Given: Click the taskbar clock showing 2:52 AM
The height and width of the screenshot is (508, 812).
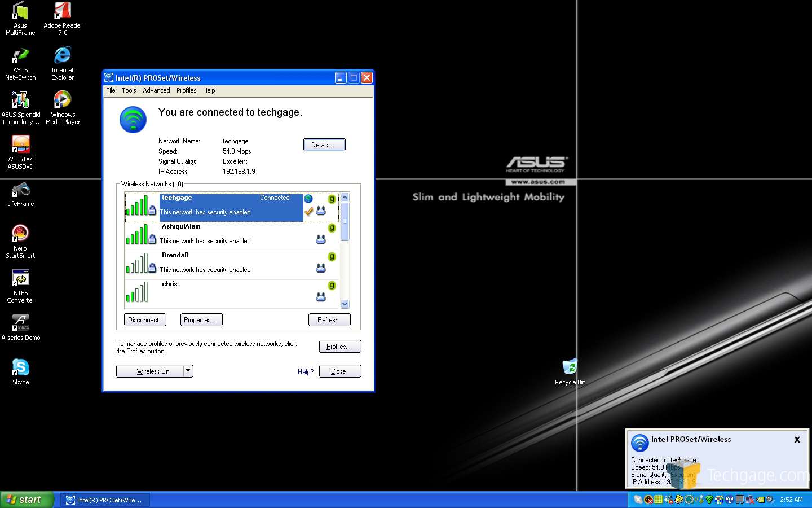Looking at the screenshot, I should [791, 500].
